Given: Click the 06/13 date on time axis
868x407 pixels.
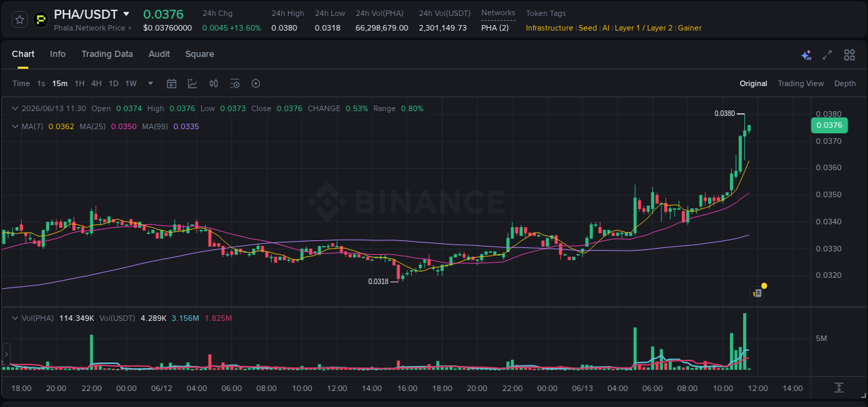Looking at the screenshot, I should (583, 388).
